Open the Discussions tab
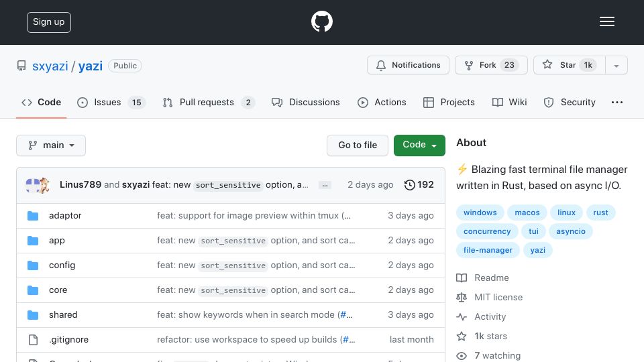 [x=306, y=102]
